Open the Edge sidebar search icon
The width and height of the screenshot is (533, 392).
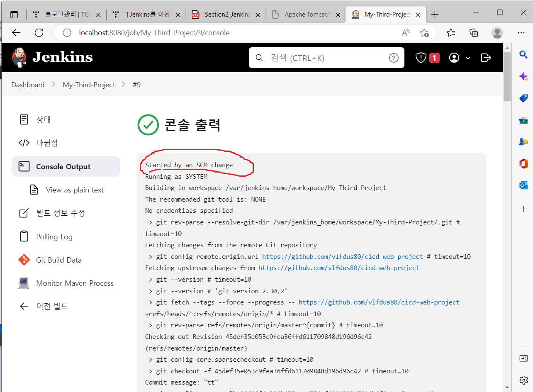tap(523, 54)
